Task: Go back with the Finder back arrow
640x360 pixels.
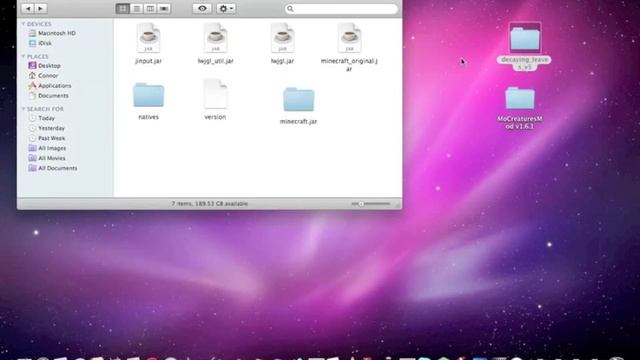Action: click(x=28, y=8)
